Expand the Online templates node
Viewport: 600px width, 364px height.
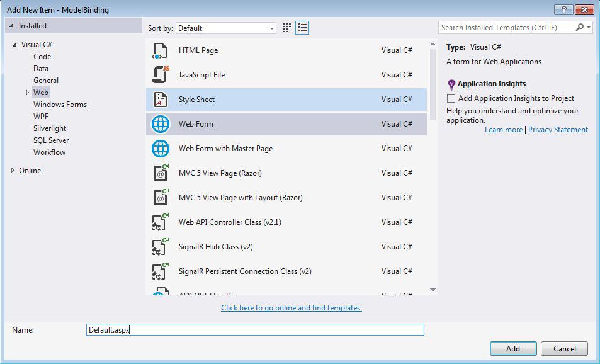pyautogui.click(x=12, y=170)
